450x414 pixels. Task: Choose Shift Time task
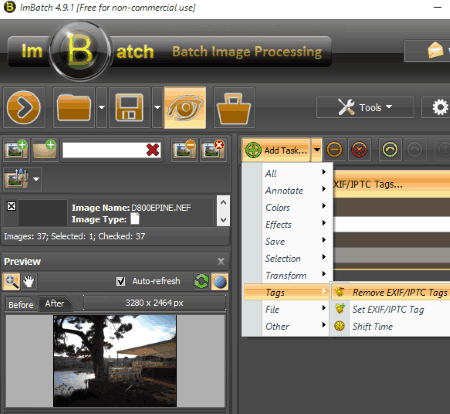click(x=391, y=326)
